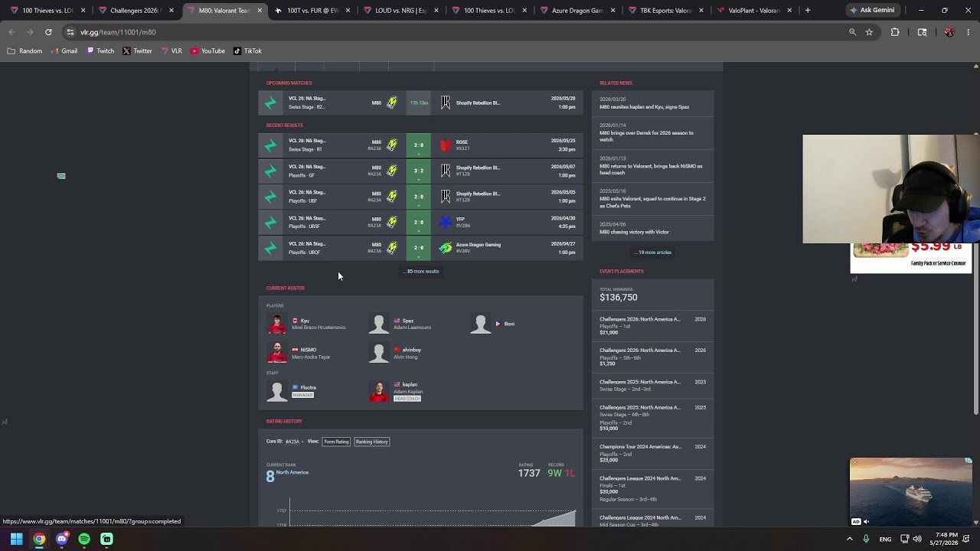The width and height of the screenshot is (980, 551).
Task: Open Challengers 2026 Playoffs 1st $21,000 placement
Action: (x=652, y=326)
